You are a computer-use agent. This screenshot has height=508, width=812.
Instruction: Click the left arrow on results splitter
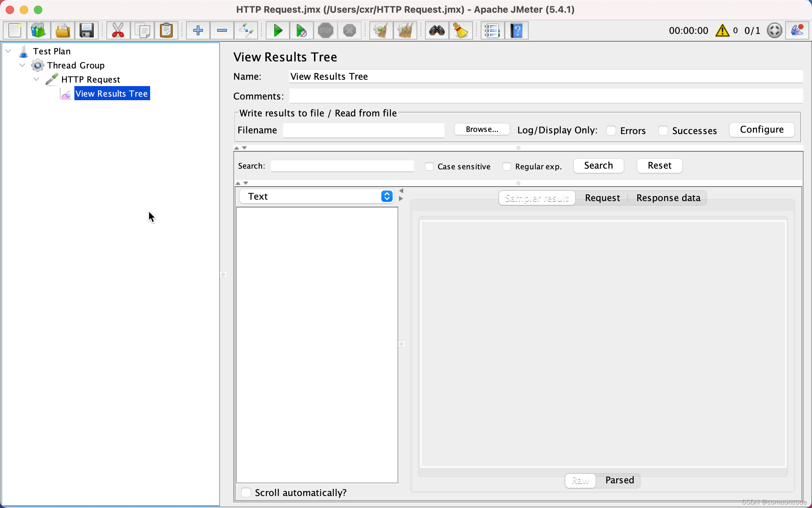coord(401,191)
